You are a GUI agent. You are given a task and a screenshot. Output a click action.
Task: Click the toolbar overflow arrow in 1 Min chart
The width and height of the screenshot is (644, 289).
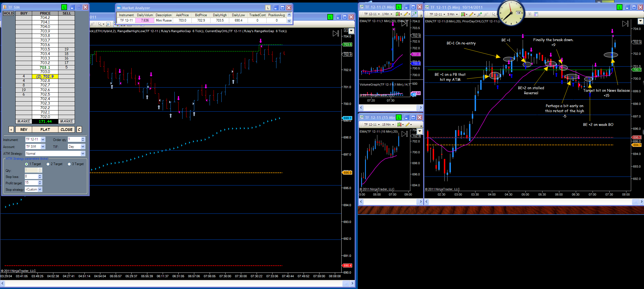pos(421,15)
